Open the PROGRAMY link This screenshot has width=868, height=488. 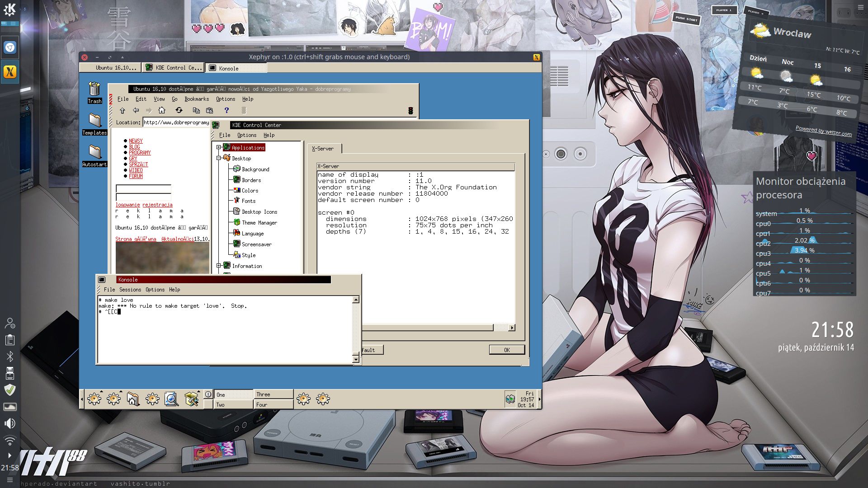[x=140, y=153]
